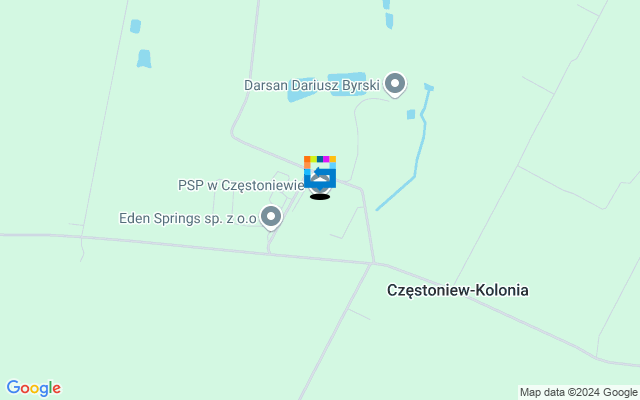Click the blue arrow inside the custom marker

(x=322, y=172)
